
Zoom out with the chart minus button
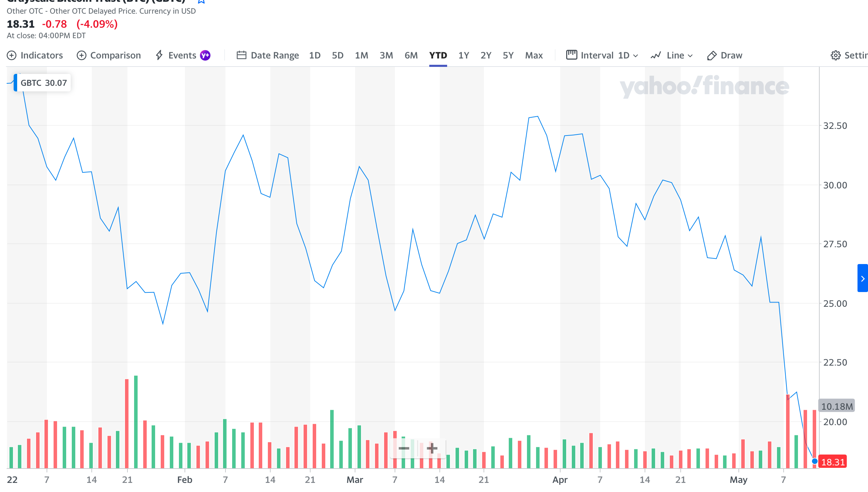(x=404, y=448)
